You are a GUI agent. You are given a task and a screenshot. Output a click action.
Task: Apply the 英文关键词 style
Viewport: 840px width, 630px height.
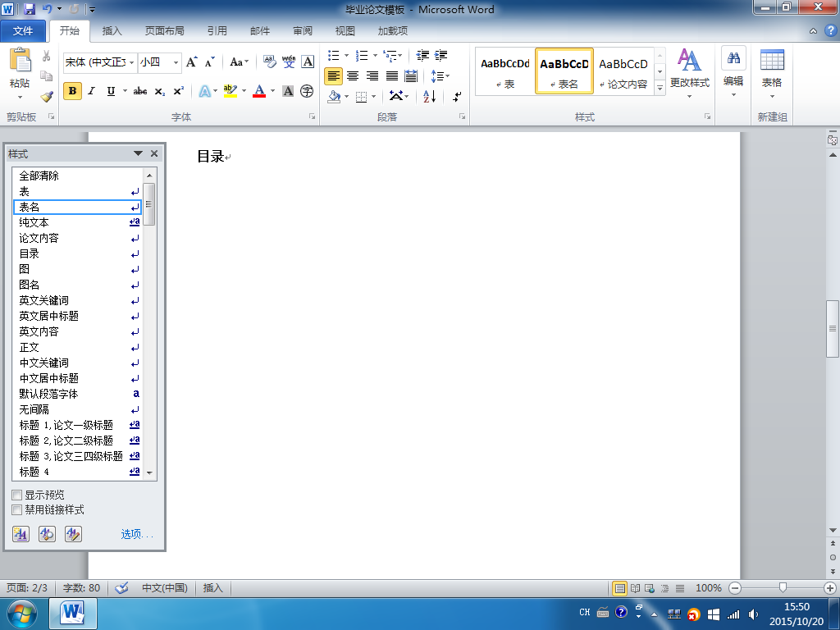pyautogui.click(x=77, y=300)
